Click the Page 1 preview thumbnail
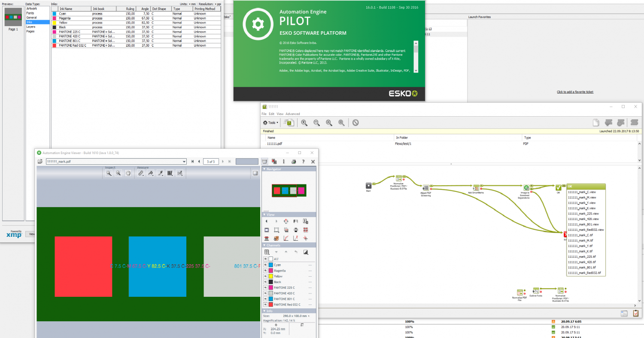The width and height of the screenshot is (644, 338). pos(13,17)
